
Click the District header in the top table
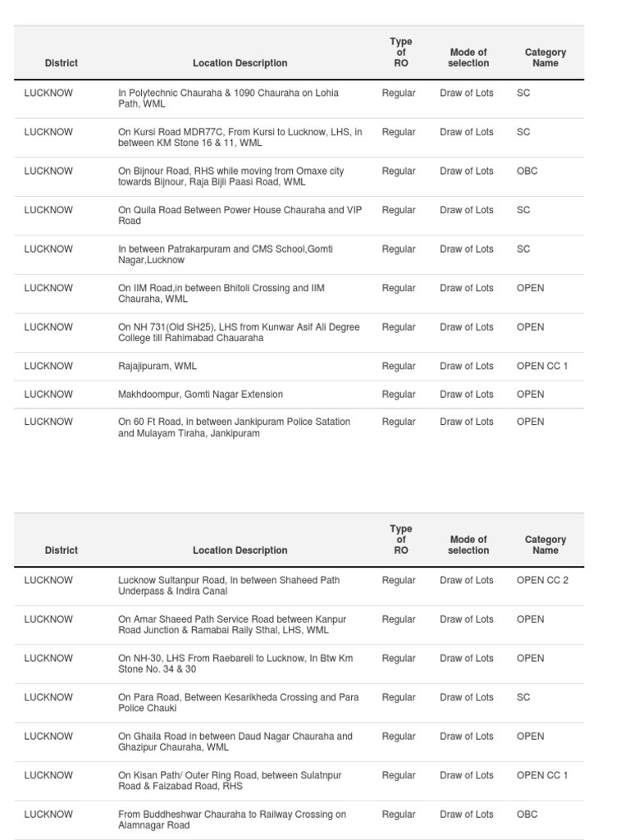click(x=62, y=63)
